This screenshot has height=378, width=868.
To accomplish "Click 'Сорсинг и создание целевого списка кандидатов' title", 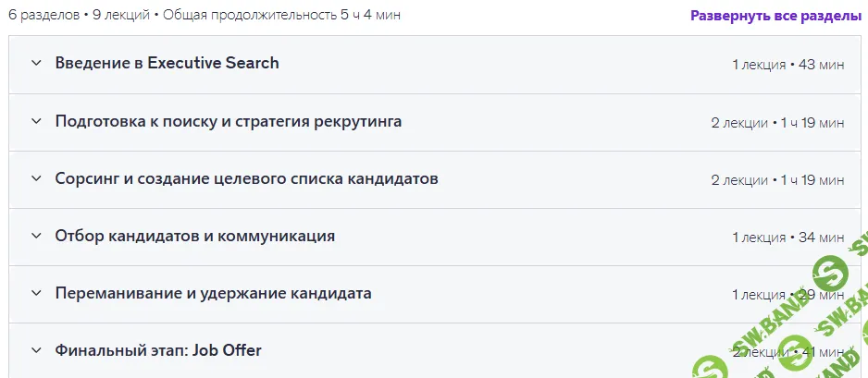I will click(x=246, y=178).
